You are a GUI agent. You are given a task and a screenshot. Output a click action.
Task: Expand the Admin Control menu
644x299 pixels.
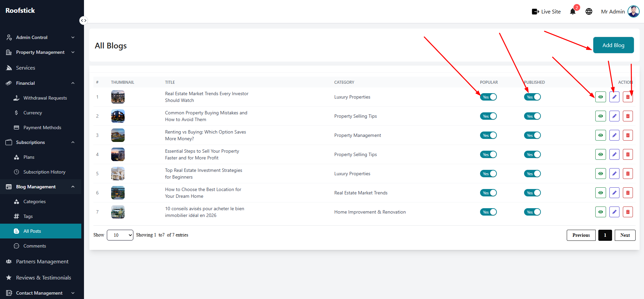coord(41,37)
